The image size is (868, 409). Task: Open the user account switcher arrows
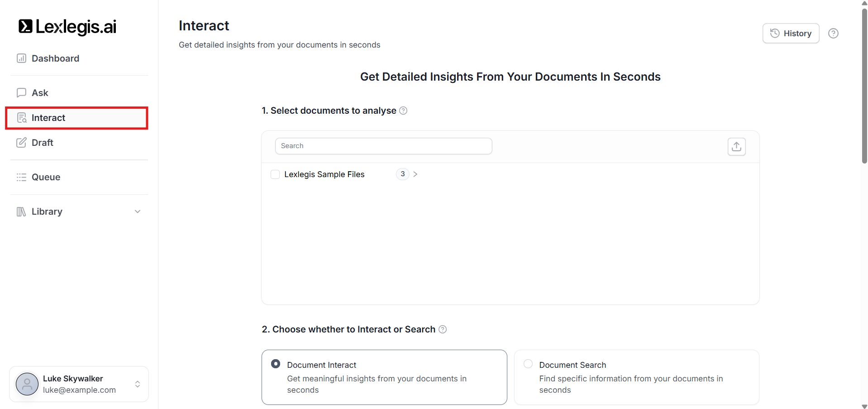138,384
